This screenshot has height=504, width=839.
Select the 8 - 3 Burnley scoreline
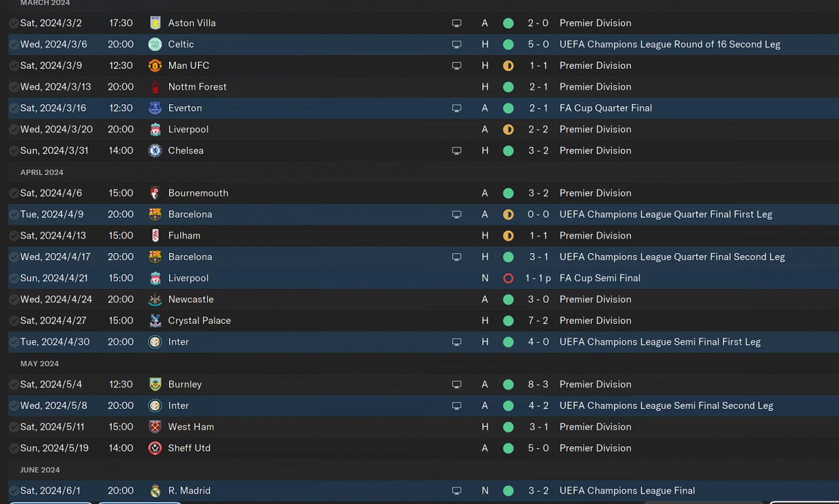[x=538, y=384]
